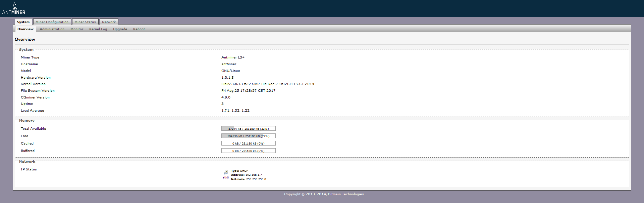Click the Uptime value '3'
644x203 pixels.
[x=222, y=104]
